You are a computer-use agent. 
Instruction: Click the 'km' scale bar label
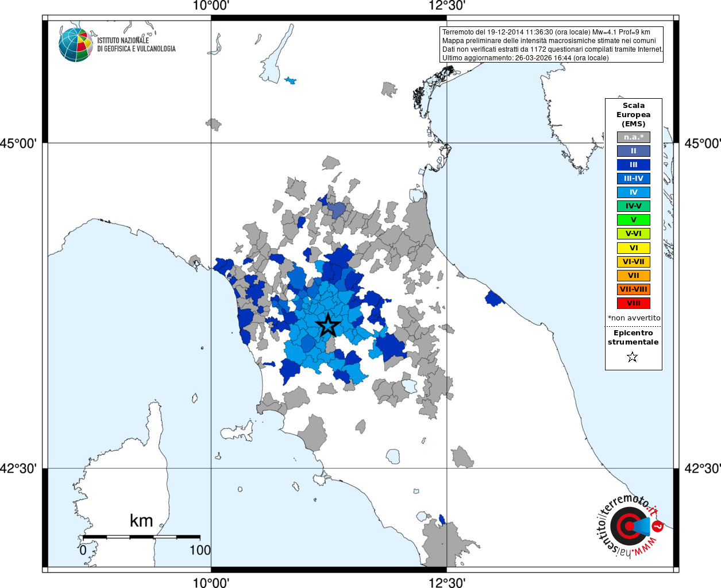point(141,520)
